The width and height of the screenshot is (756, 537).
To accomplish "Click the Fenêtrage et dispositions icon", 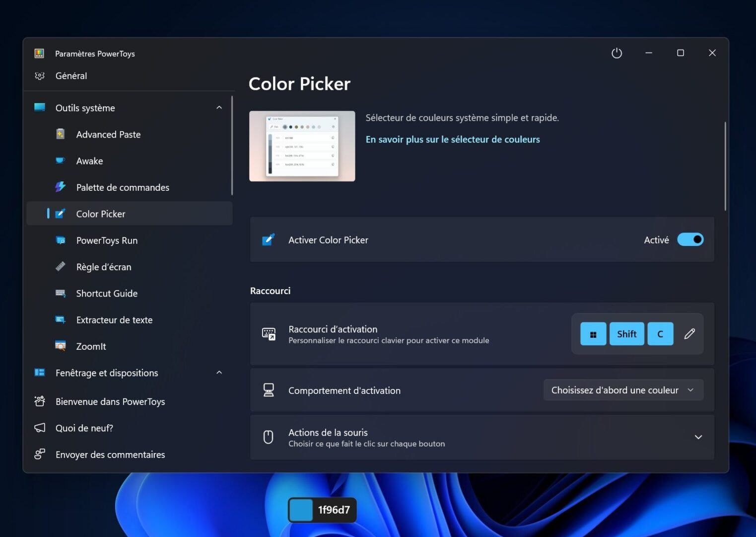I will click(40, 372).
